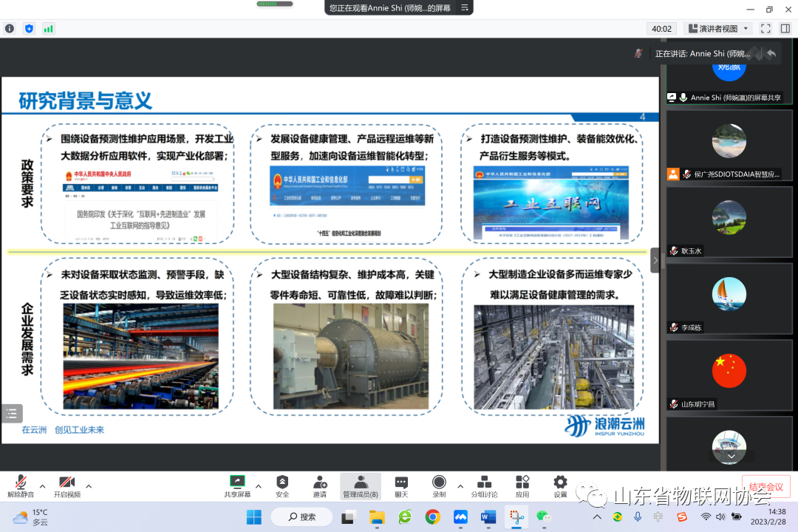This screenshot has height=532, width=798.
Task: Unmute microphone with 解除静音 button
Action: 21,485
